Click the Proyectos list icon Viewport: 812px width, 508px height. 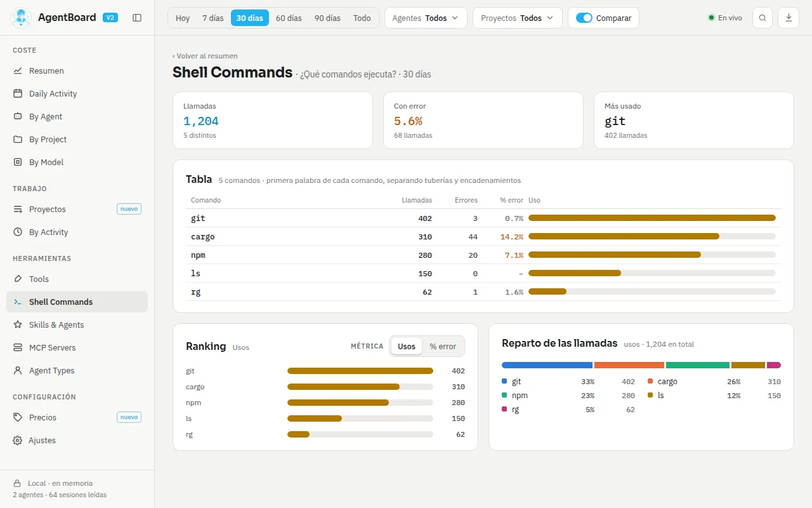pos(18,210)
